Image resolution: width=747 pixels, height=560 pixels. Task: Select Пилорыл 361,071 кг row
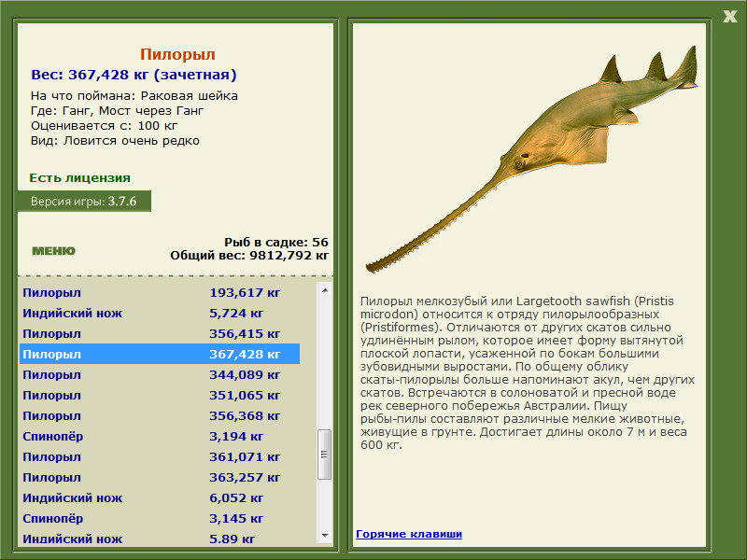pyautogui.click(x=160, y=456)
